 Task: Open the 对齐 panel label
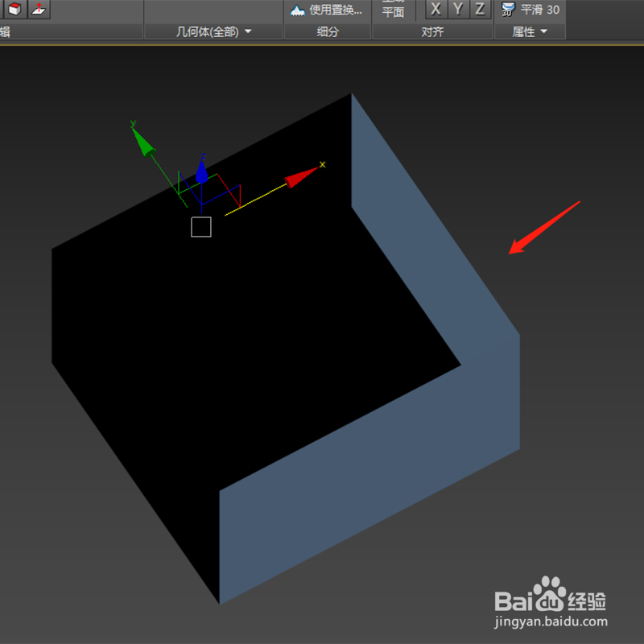(432, 31)
